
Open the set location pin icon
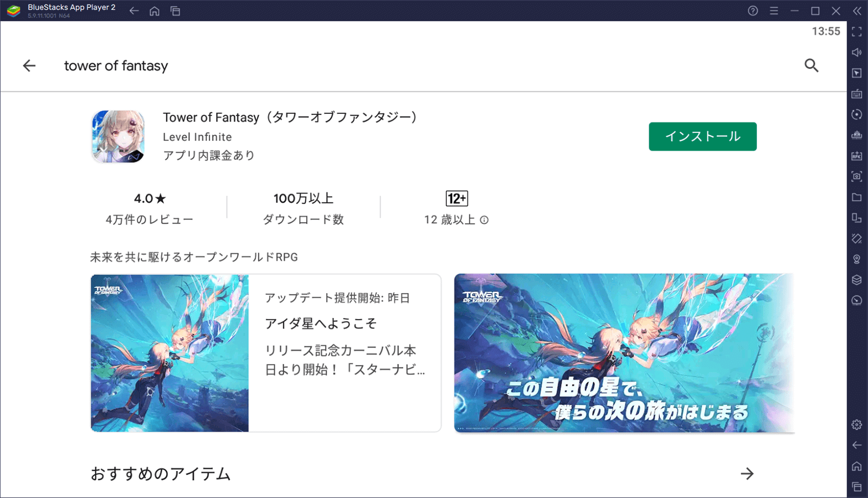[x=857, y=259]
